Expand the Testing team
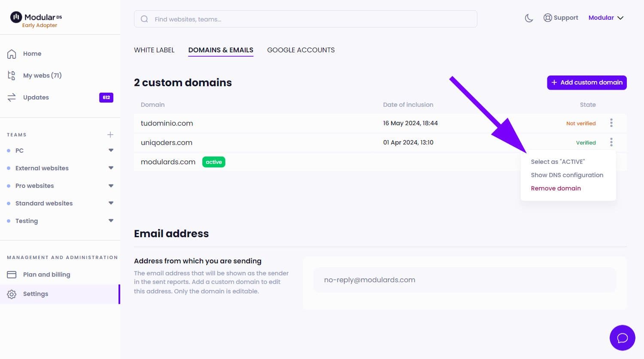644x359 pixels. tap(111, 220)
